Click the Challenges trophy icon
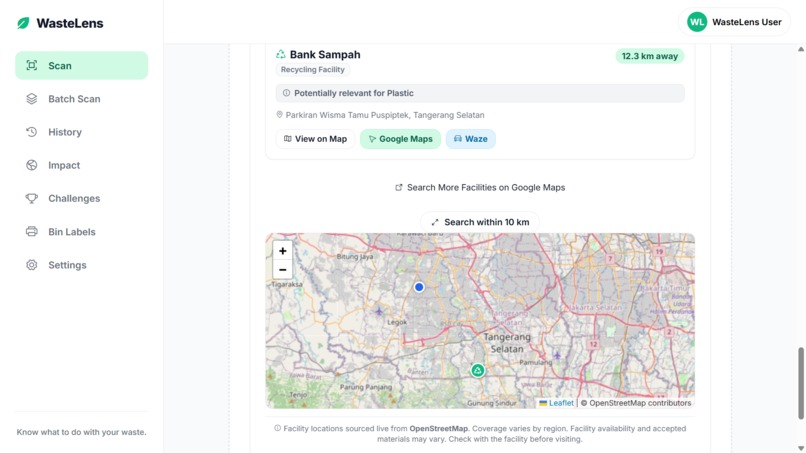Screen dimensions: 806x453 pos(32,198)
